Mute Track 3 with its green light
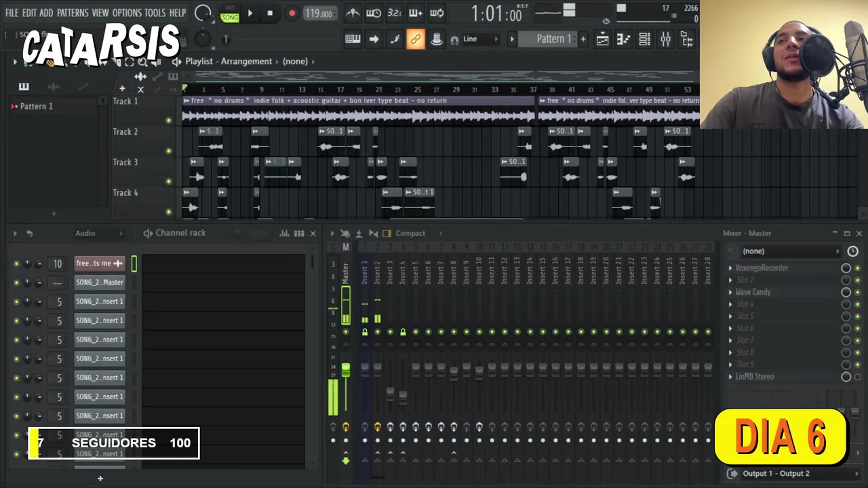Image resolution: width=868 pixels, height=488 pixels. pos(169,182)
